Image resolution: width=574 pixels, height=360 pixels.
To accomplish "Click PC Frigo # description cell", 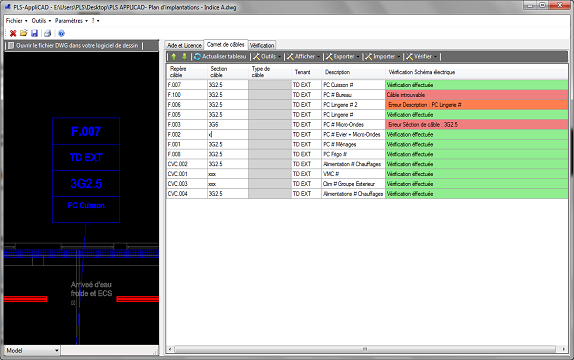I will pyautogui.click(x=353, y=154).
